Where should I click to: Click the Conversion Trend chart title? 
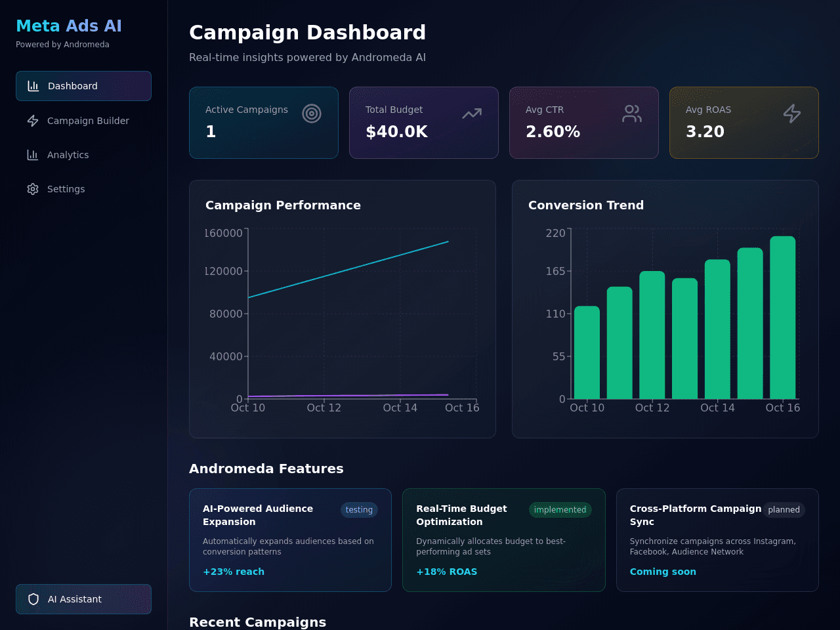pyautogui.click(x=586, y=205)
